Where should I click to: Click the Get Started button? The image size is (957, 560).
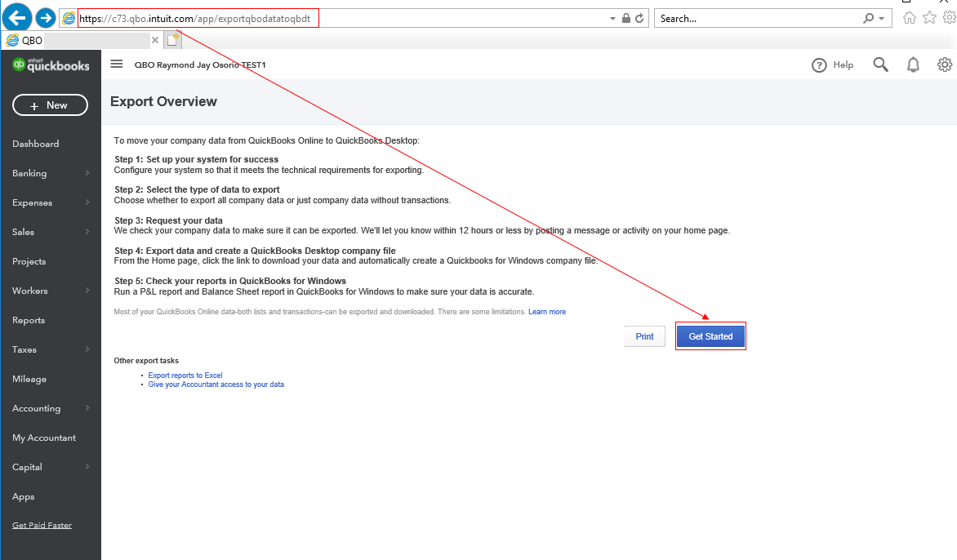point(710,336)
